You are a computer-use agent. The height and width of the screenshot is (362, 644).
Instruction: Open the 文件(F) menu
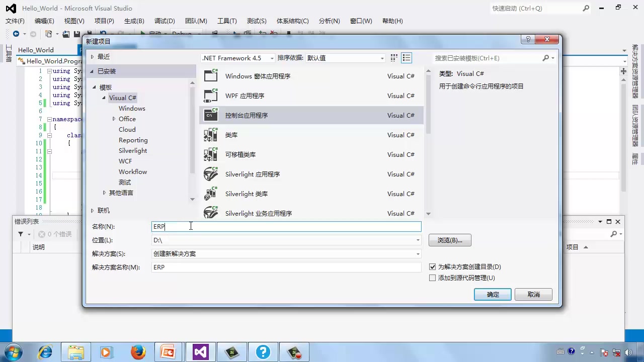point(15,21)
